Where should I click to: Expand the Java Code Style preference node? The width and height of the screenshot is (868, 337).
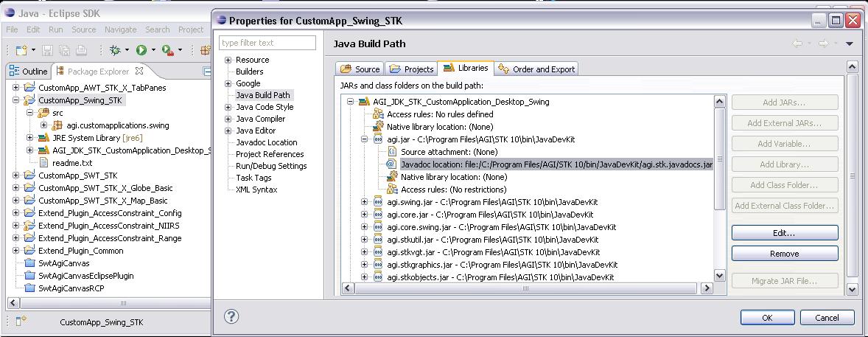[228, 107]
